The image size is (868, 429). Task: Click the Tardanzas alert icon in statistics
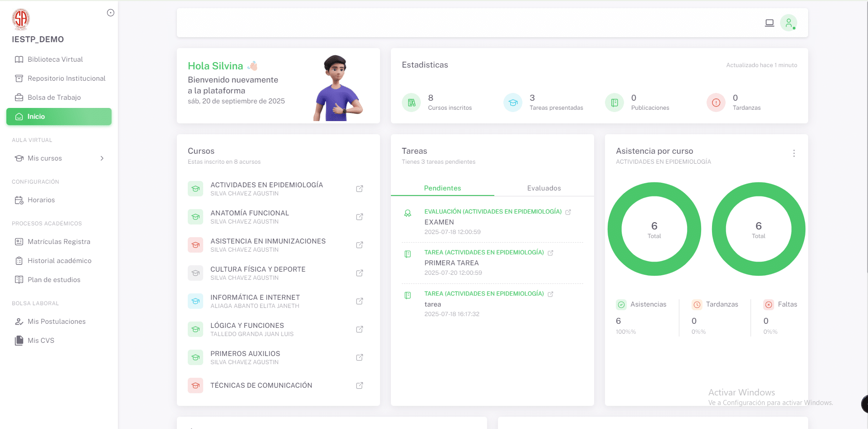coord(716,102)
